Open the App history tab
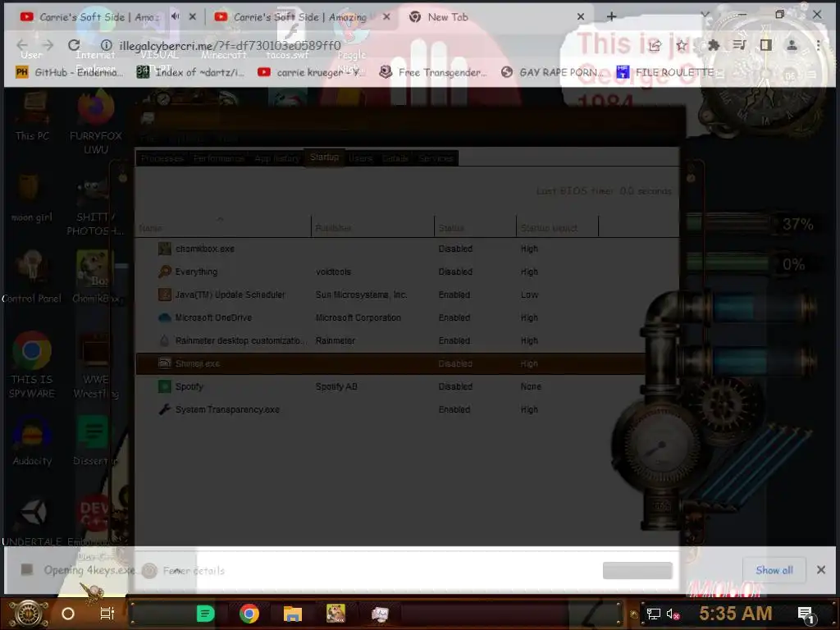 pos(277,158)
